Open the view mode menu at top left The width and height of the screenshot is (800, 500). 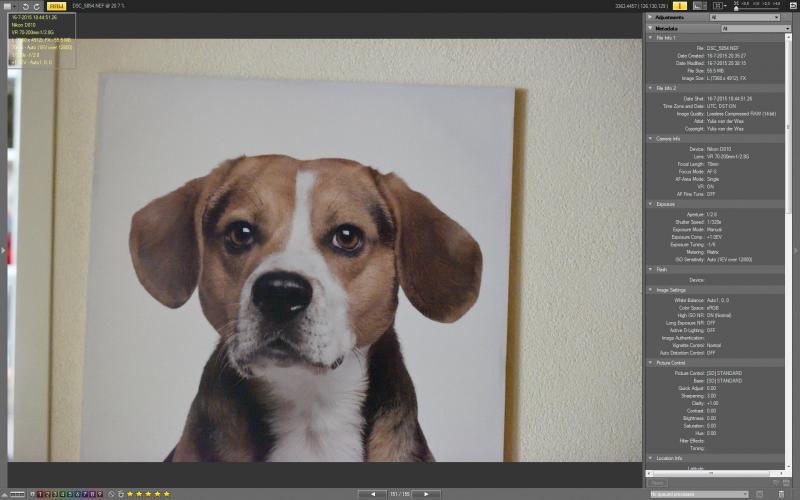(x=9, y=6)
